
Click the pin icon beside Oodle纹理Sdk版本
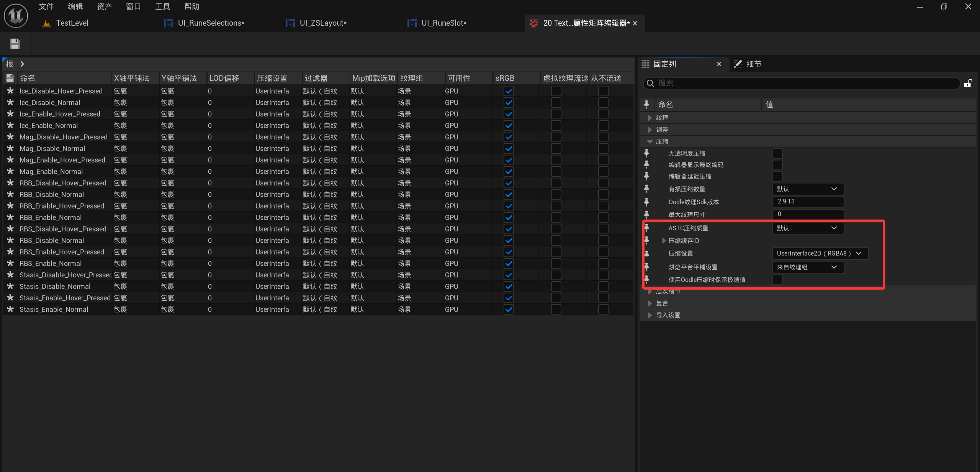[x=647, y=202]
